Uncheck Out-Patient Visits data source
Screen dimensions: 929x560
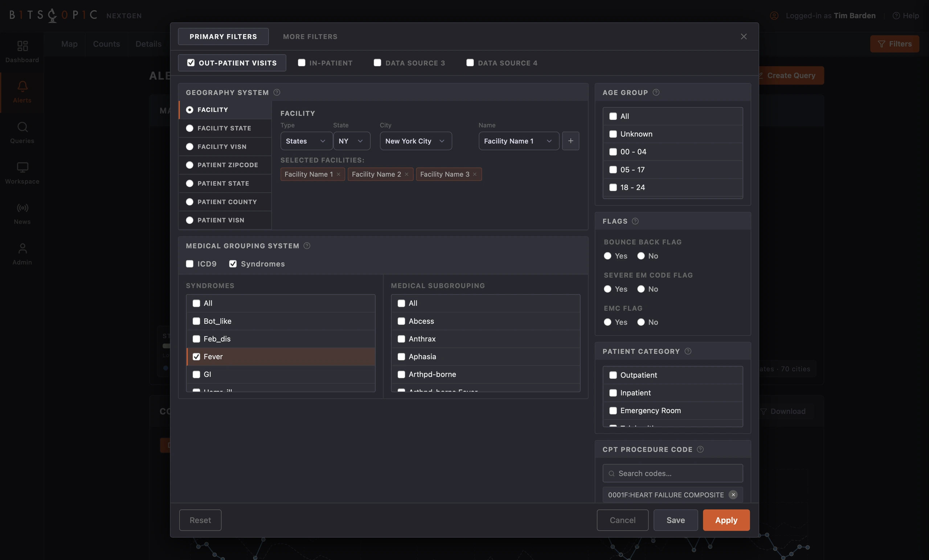coord(191,63)
